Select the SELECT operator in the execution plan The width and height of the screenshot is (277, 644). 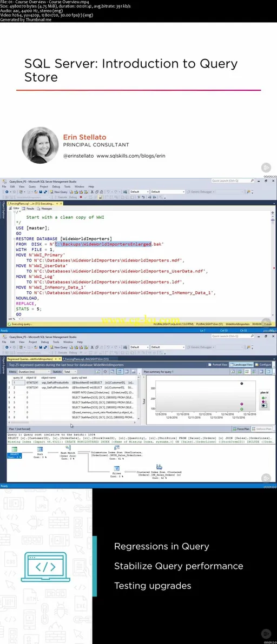point(15,451)
